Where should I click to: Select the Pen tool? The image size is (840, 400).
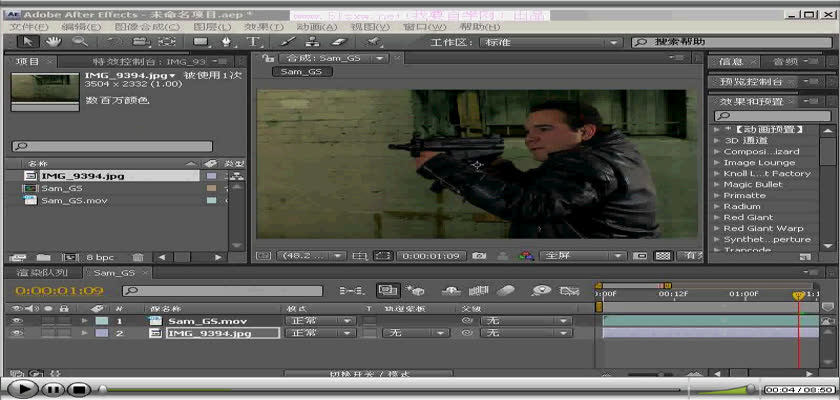tap(227, 42)
